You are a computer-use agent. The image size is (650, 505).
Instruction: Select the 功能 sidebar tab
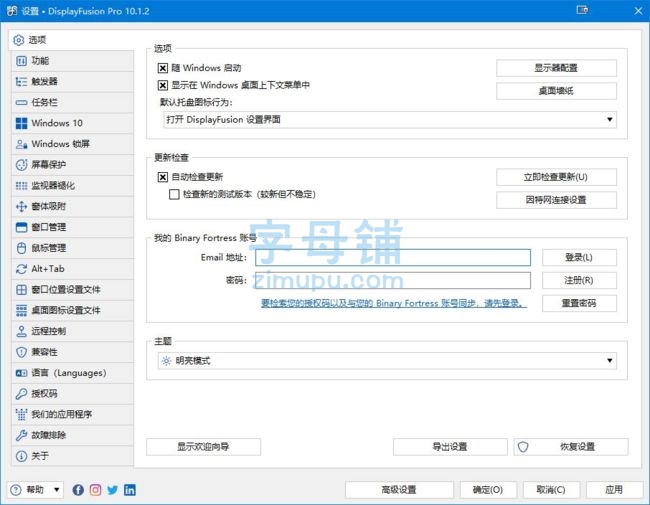click(72, 61)
